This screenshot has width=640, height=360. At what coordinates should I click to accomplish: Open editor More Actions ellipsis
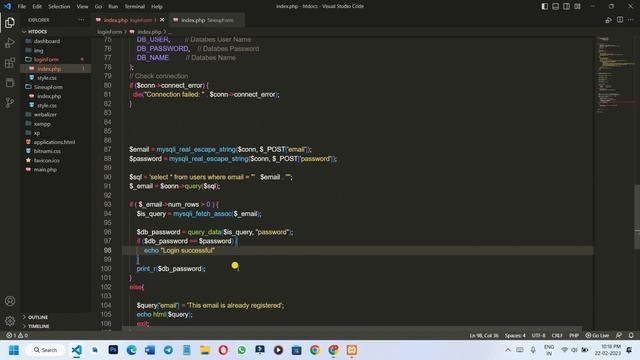(x=631, y=20)
